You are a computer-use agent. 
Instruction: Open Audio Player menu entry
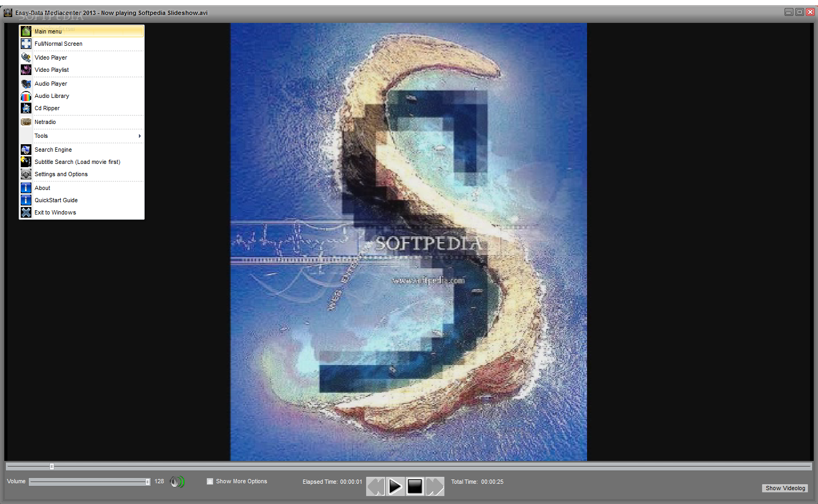coord(82,84)
